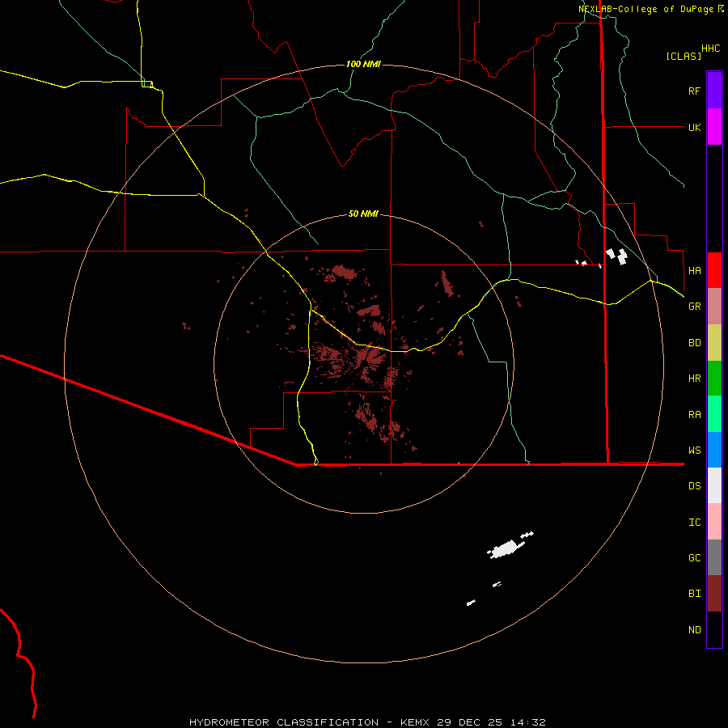
Task: Click the WS blue legend swatch
Action: (x=714, y=450)
